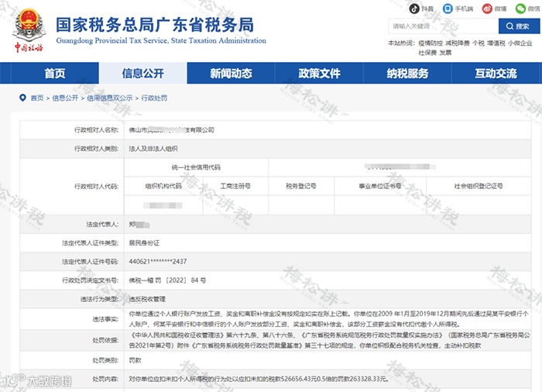Click the 事业单位证书号 header cell
Screen dimensions: 542x392
pos(380,186)
